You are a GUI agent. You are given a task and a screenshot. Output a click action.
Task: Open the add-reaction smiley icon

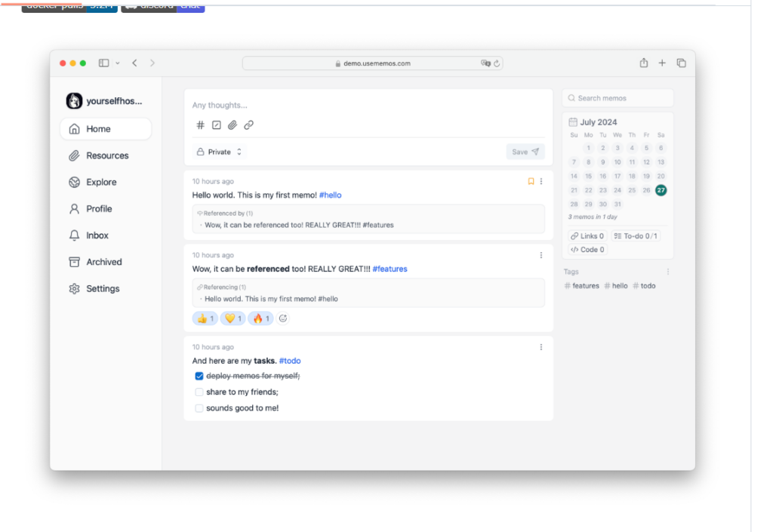283,318
